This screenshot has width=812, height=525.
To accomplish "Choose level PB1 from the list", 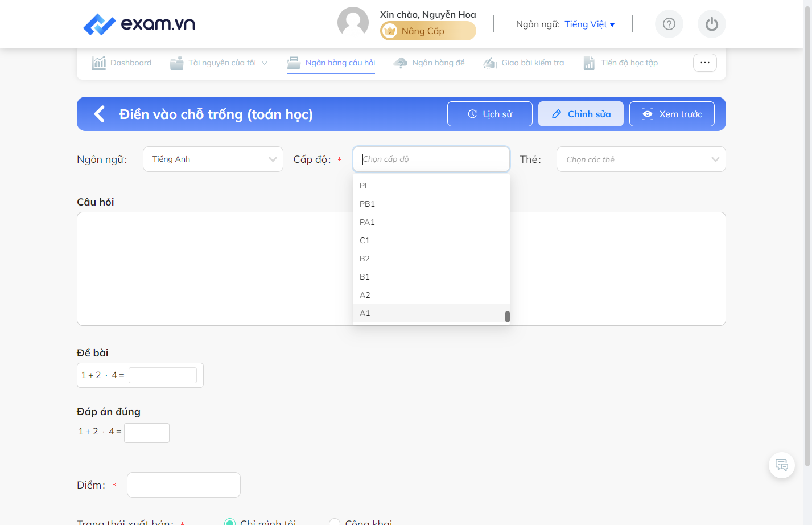I will click(x=431, y=204).
